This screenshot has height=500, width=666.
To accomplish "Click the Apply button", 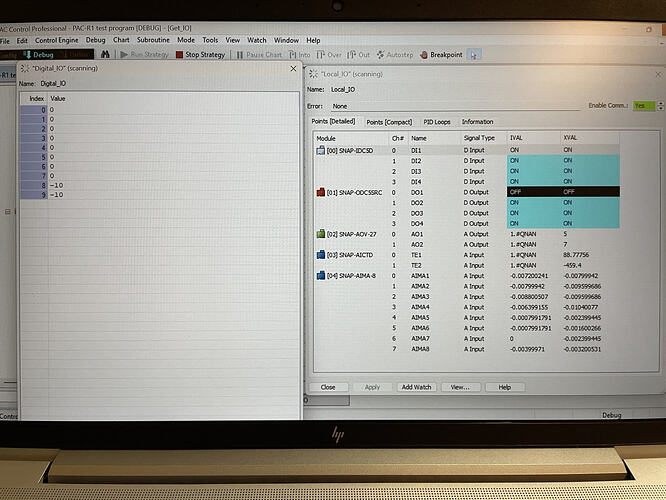I will pos(372,387).
